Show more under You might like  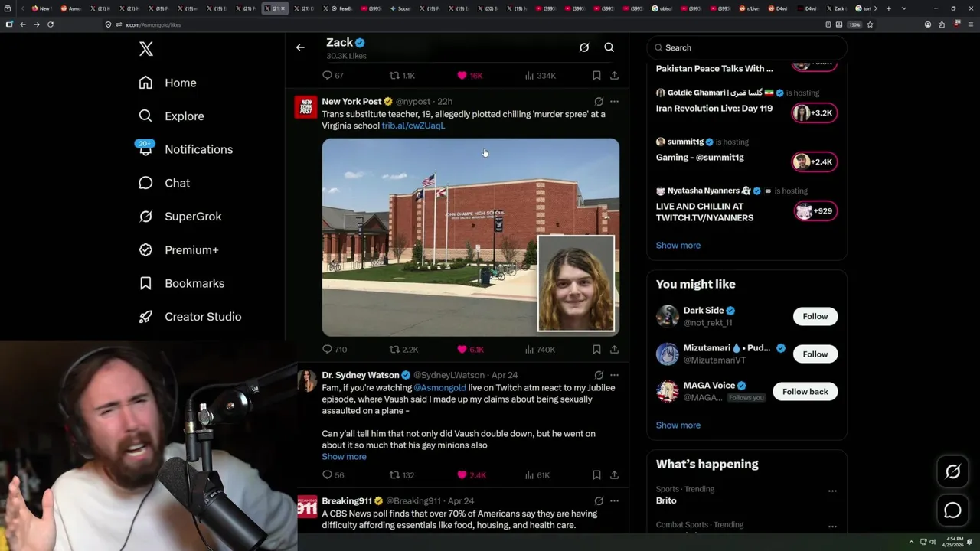pos(678,425)
